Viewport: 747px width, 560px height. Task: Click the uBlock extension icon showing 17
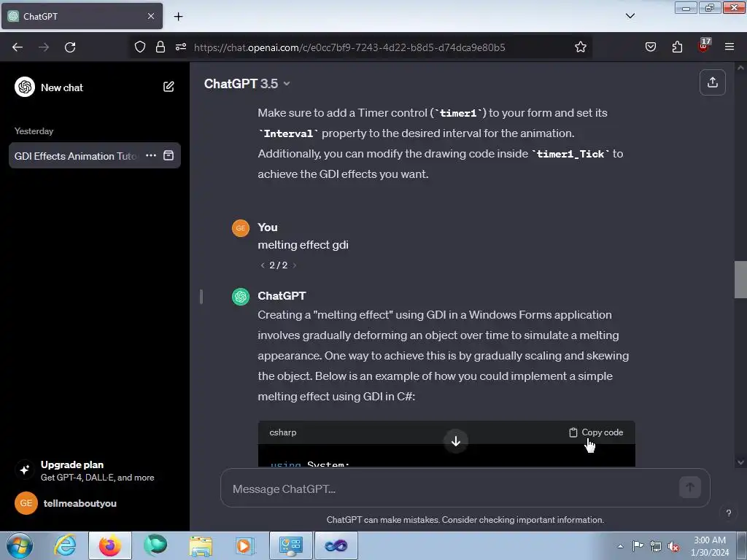point(704,46)
